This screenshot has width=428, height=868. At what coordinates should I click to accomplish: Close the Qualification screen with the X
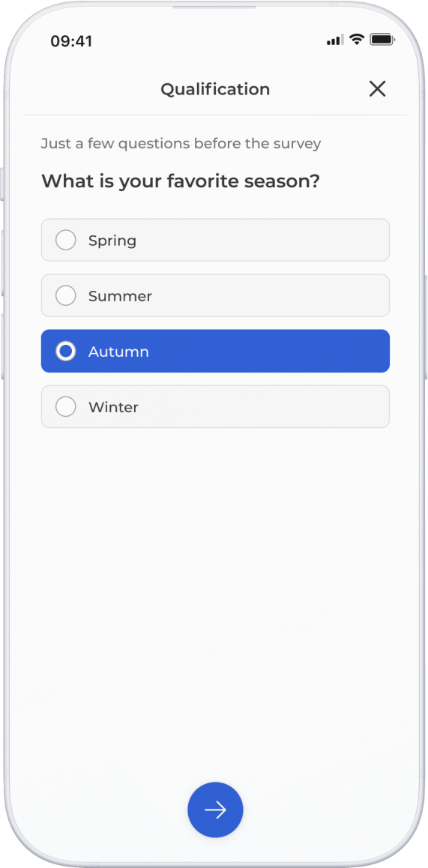[x=377, y=88]
